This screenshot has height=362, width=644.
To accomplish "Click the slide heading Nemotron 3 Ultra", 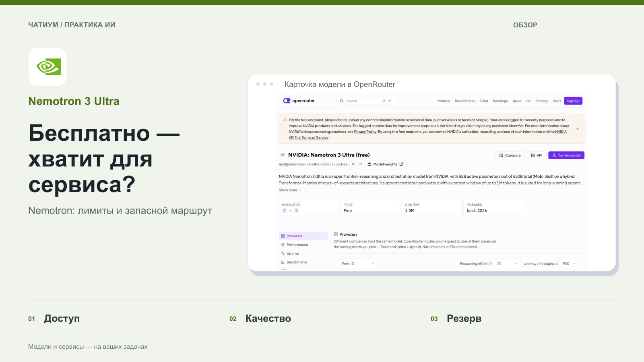I will 74,101.
